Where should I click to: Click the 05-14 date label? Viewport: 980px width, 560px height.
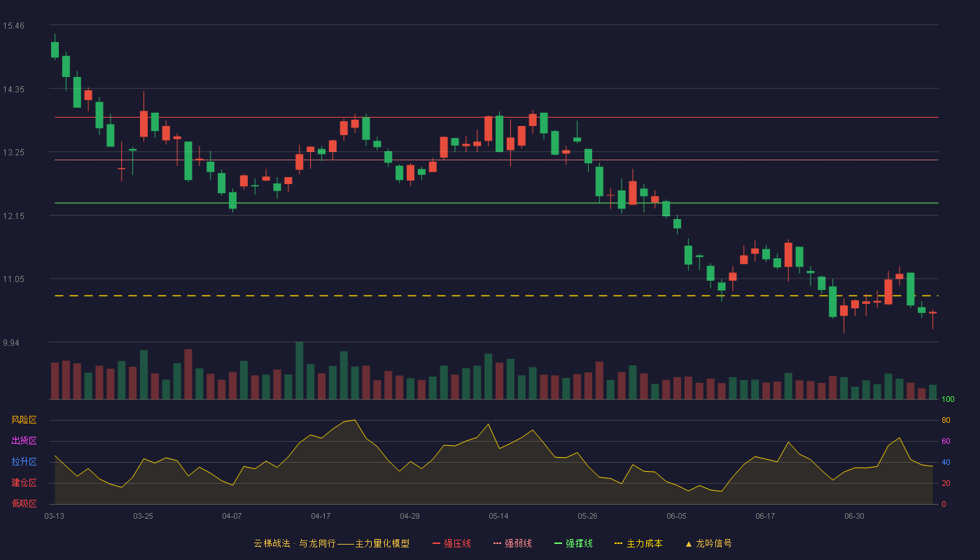pyautogui.click(x=498, y=516)
